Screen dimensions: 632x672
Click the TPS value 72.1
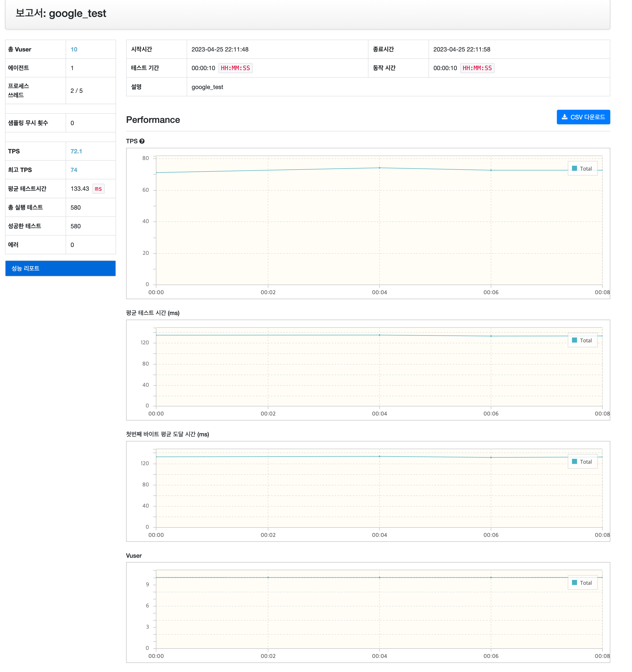pyautogui.click(x=76, y=151)
